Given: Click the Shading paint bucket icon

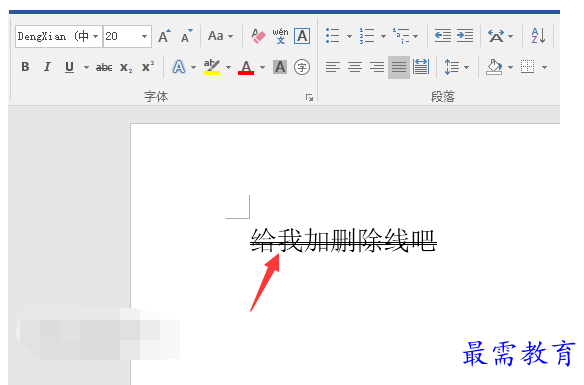Looking at the screenshot, I should coord(494,67).
